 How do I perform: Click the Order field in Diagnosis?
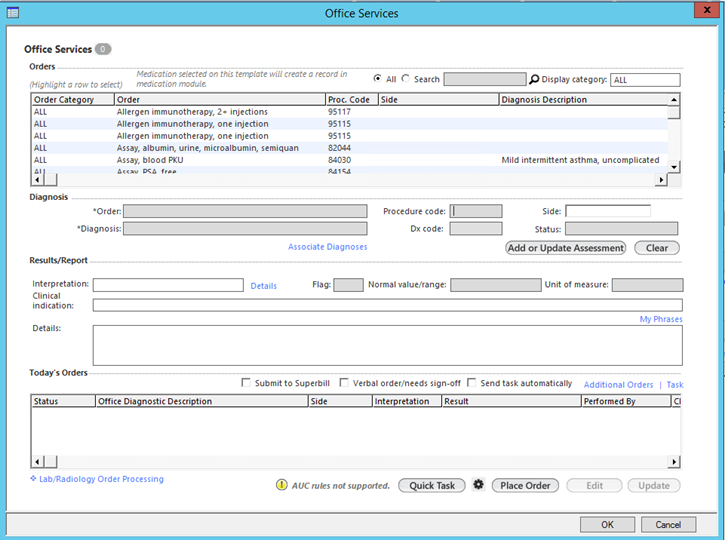tap(245, 211)
